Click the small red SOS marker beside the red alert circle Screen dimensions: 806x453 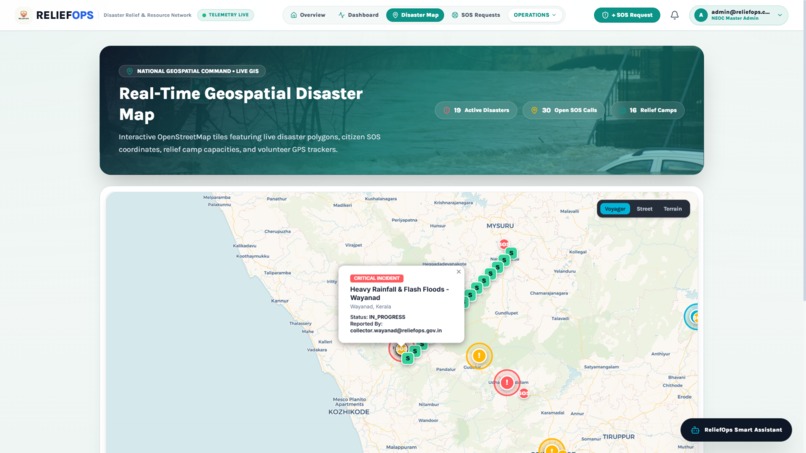(x=523, y=393)
